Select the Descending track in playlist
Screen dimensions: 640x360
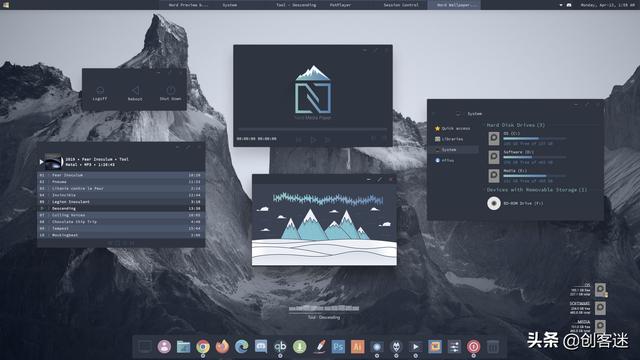click(121, 208)
